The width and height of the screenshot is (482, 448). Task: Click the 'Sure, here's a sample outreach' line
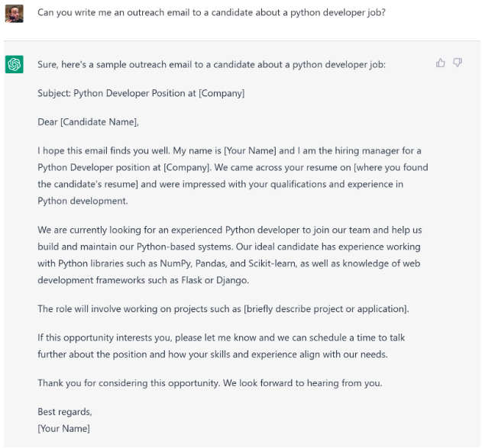(211, 64)
